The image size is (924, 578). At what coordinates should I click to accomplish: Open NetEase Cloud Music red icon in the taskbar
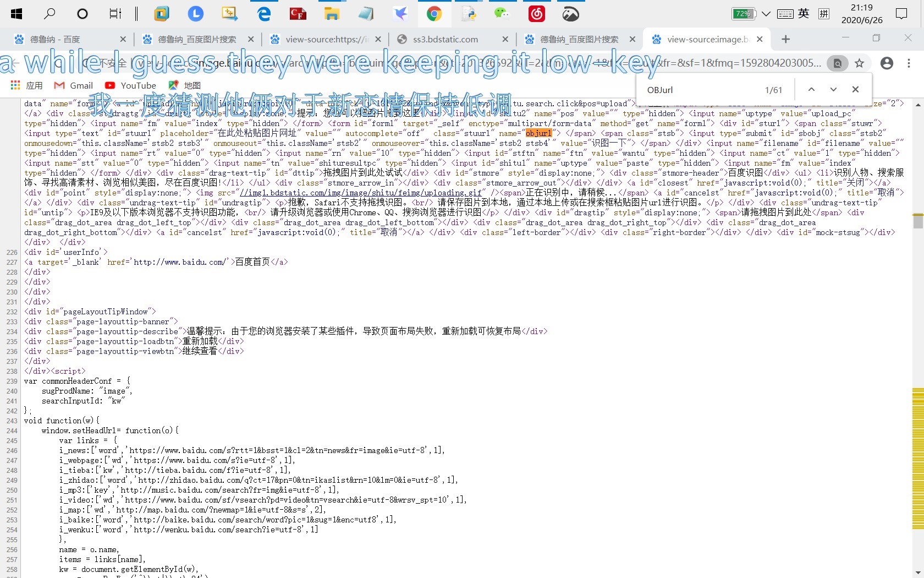coord(536,14)
